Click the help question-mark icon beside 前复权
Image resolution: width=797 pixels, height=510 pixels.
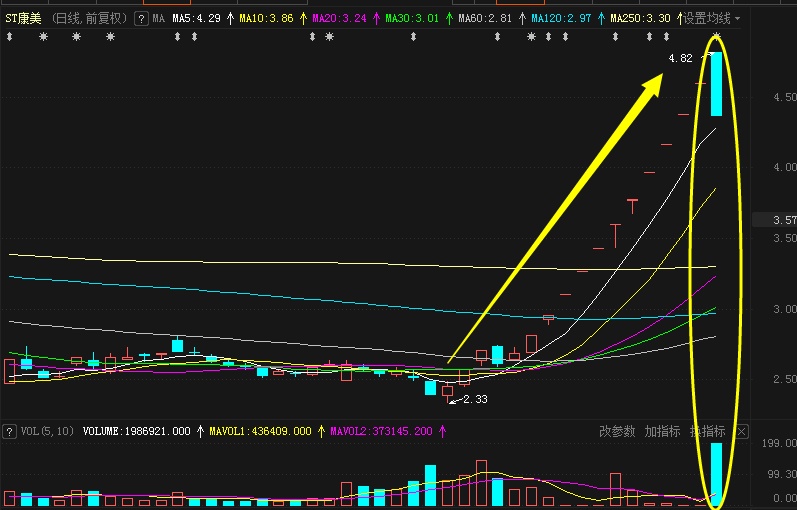click(x=141, y=18)
